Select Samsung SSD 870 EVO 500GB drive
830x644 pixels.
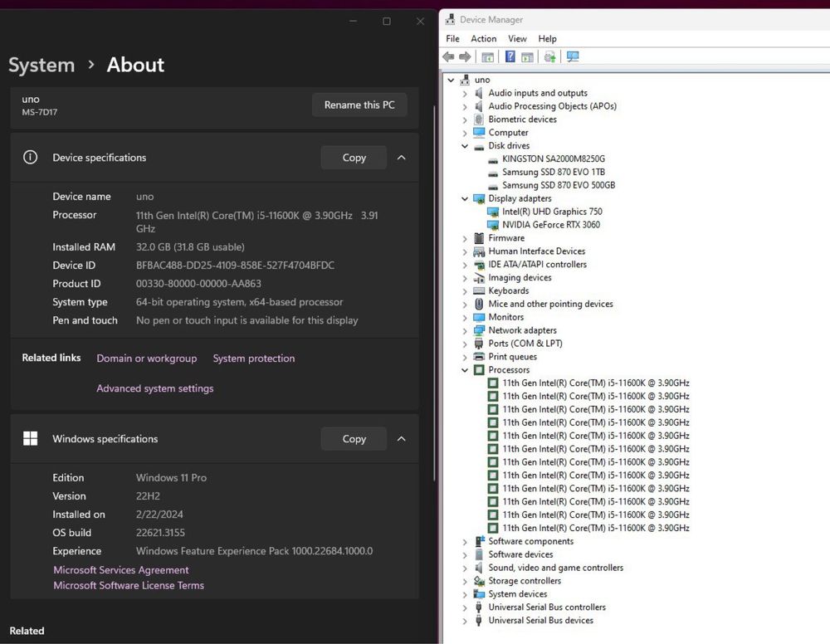pyautogui.click(x=559, y=185)
